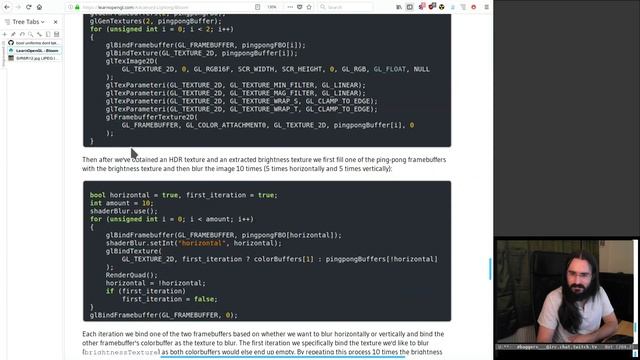The height and width of the screenshot is (360, 640).
Task: Click the sidebar save disk icon
Action: [x=57, y=34]
